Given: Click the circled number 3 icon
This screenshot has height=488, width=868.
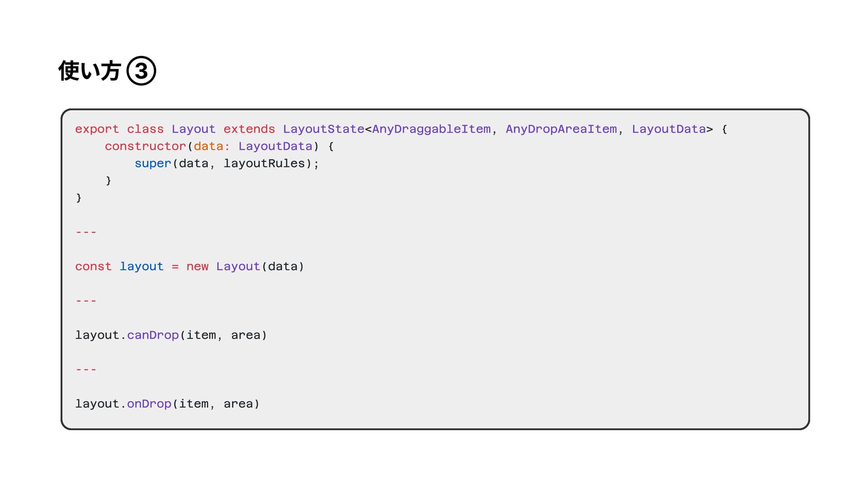Looking at the screenshot, I should tap(141, 71).
